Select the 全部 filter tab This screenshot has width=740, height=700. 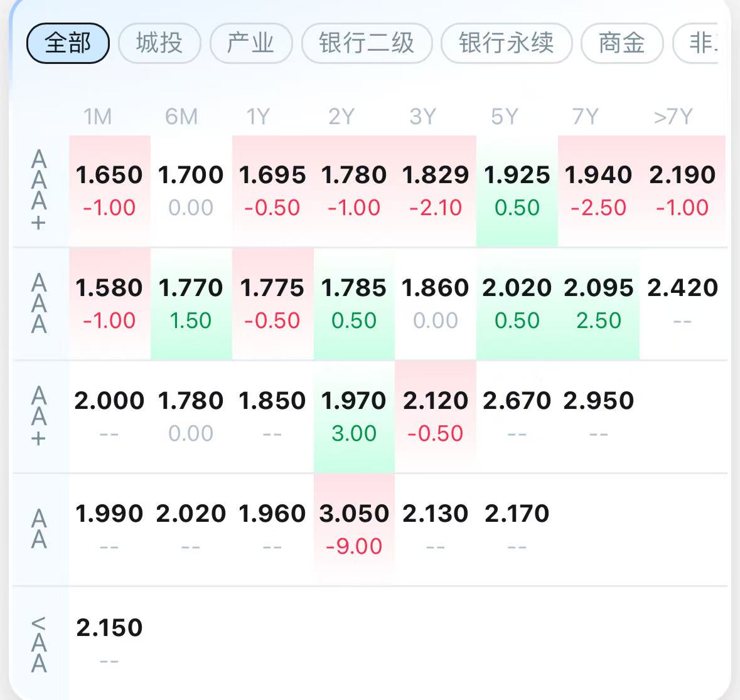tap(68, 43)
